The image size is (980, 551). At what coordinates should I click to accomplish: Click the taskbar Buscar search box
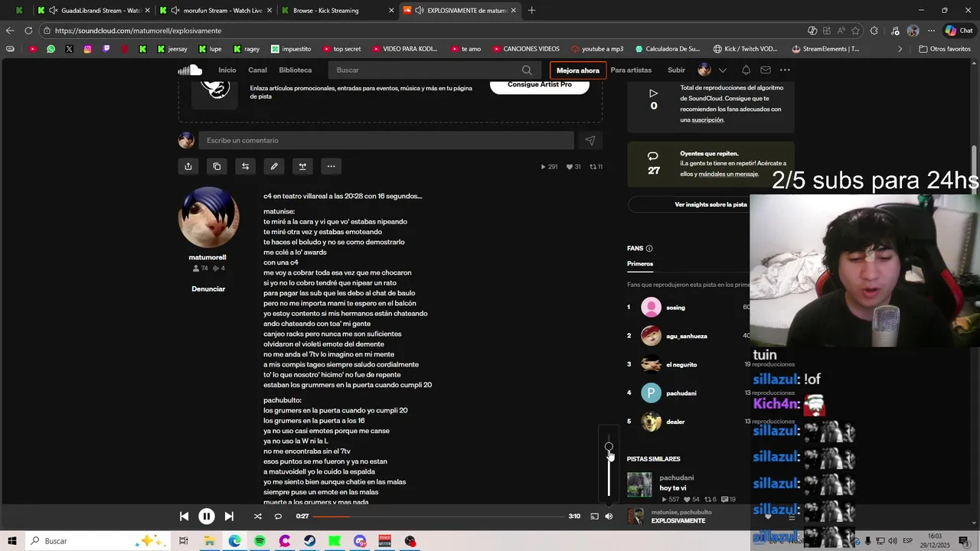pyautogui.click(x=97, y=541)
